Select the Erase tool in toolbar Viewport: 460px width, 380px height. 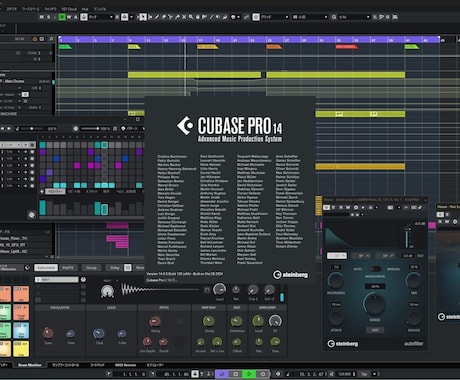(164, 17)
